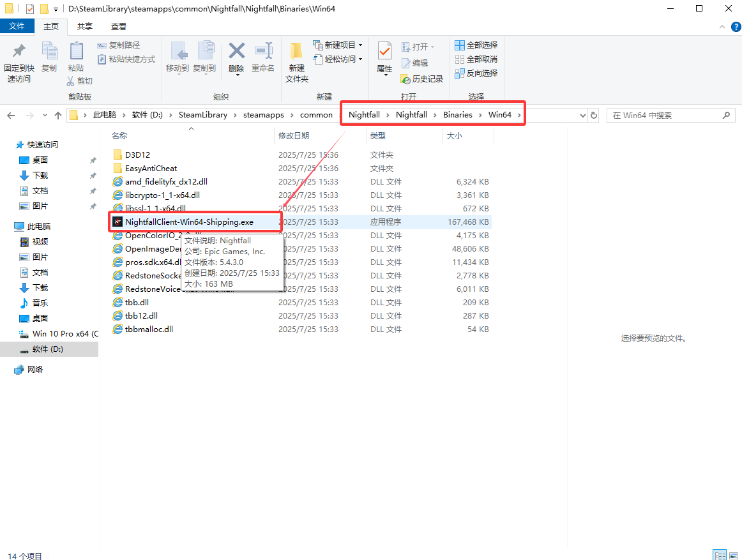The width and height of the screenshot is (742, 560).
Task: Click the NightfallClient exe file icon
Action: [117, 222]
